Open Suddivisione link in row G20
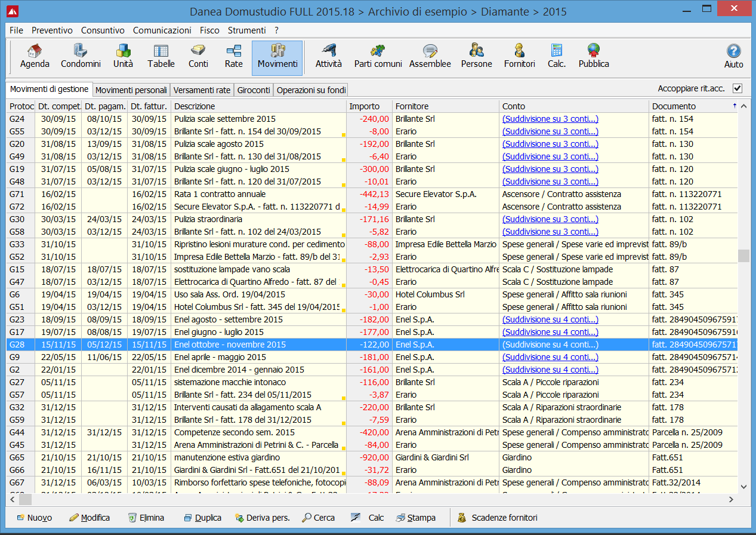This screenshot has width=756, height=535. pyautogui.click(x=550, y=144)
